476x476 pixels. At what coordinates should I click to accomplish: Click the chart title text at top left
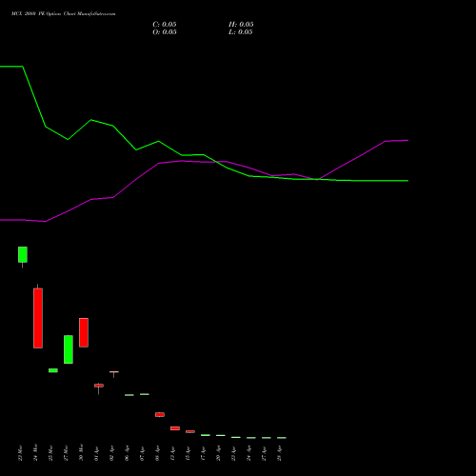(64, 13)
